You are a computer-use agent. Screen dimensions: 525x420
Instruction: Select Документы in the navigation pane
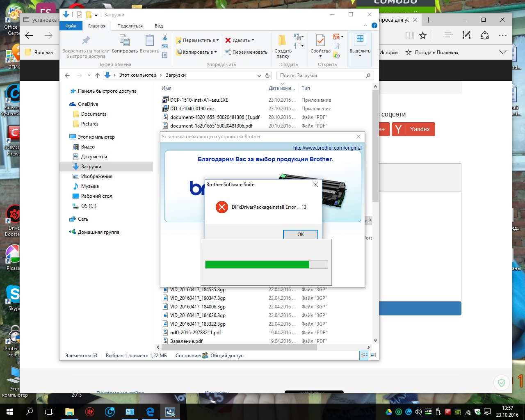click(94, 157)
